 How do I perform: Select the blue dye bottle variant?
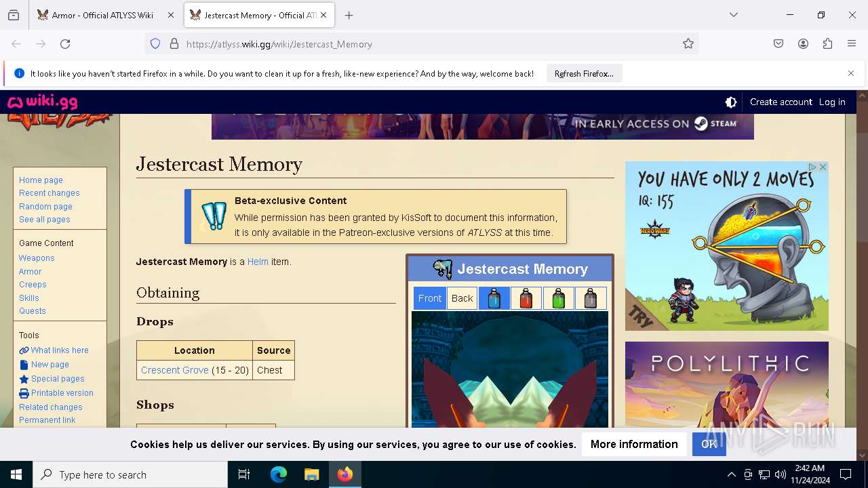494,298
